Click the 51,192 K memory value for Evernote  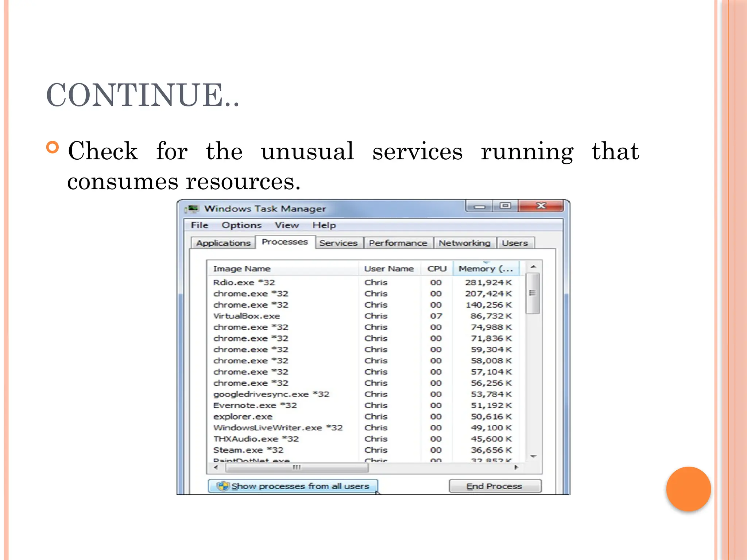[x=491, y=405]
